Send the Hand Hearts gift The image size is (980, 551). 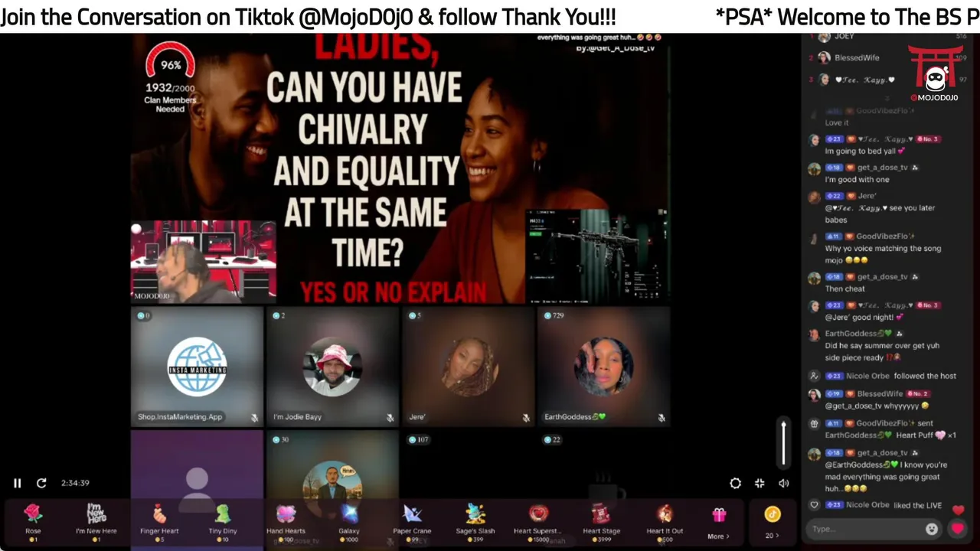pos(286,523)
